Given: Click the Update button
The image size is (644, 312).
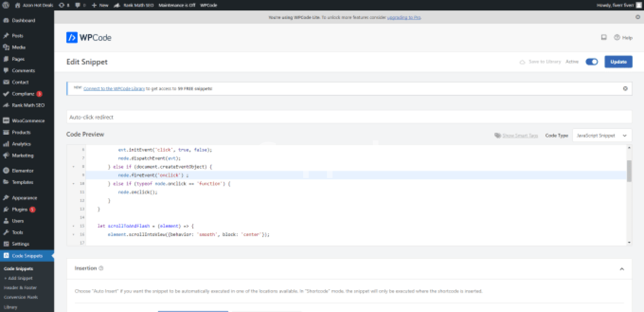Looking at the screenshot, I should tap(618, 62).
